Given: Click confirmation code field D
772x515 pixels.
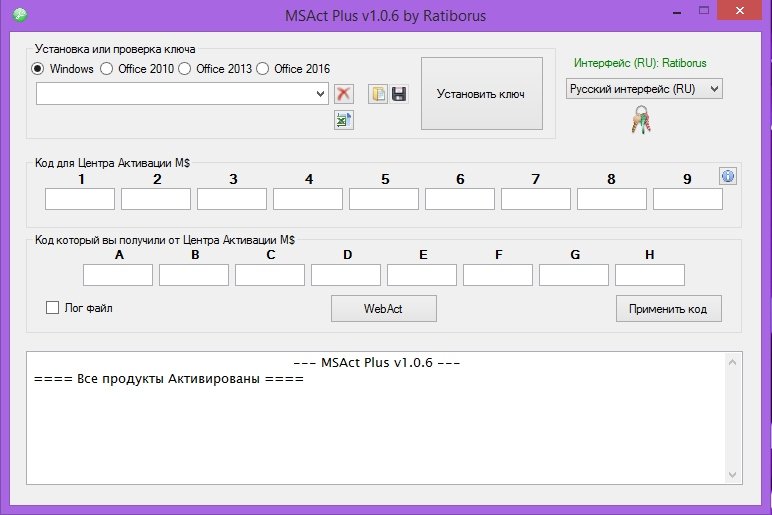Looking at the screenshot, I should (346, 275).
